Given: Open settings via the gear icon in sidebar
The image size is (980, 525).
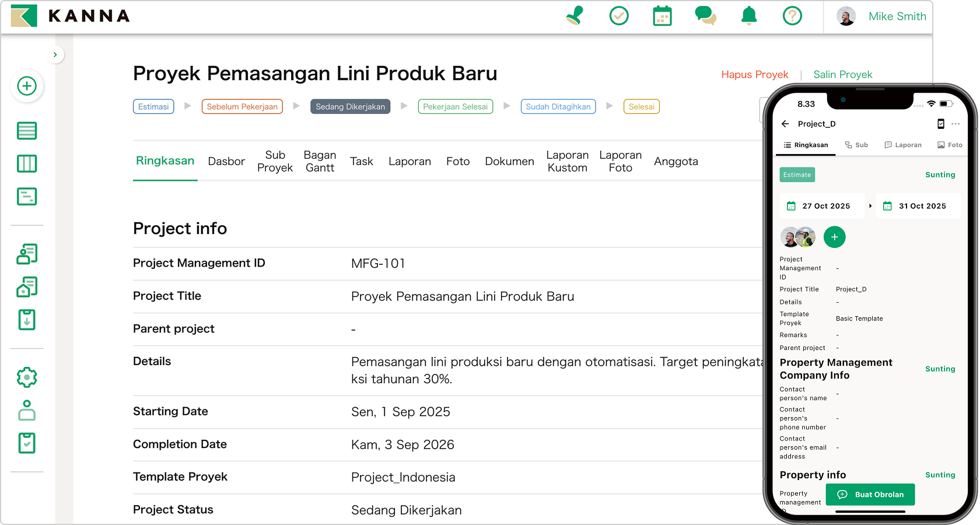Looking at the screenshot, I should click(27, 377).
